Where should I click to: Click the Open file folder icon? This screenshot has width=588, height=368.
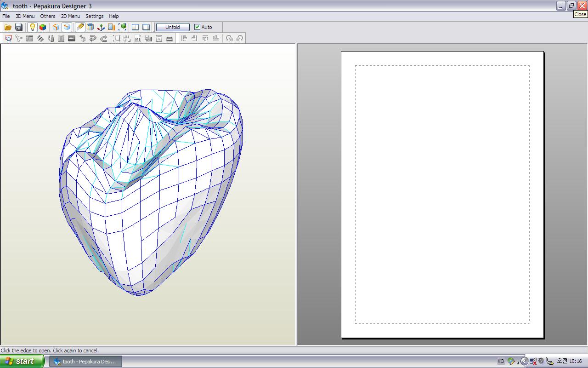(x=8, y=27)
